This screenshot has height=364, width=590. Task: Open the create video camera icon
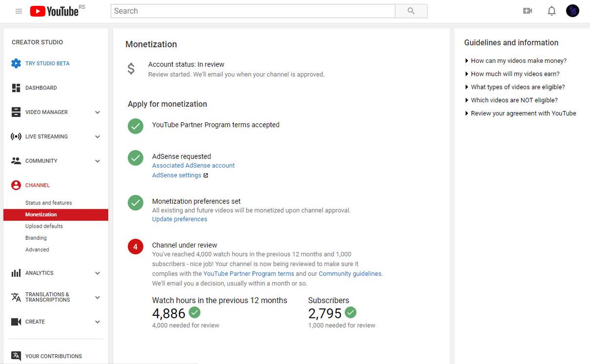[528, 11]
